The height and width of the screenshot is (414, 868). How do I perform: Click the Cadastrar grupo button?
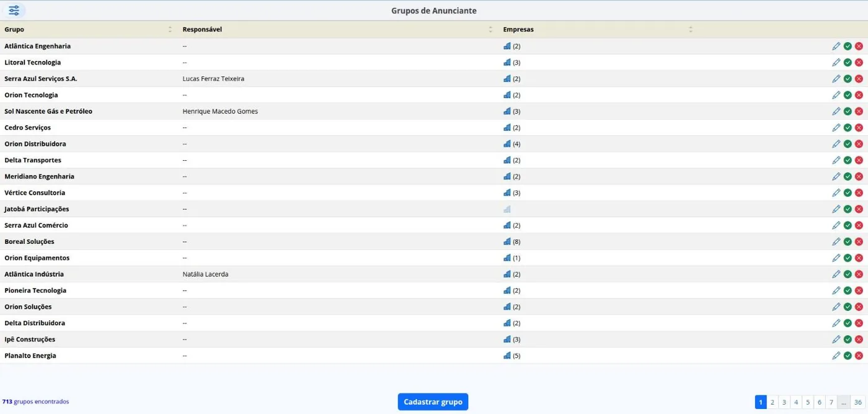coord(433,402)
